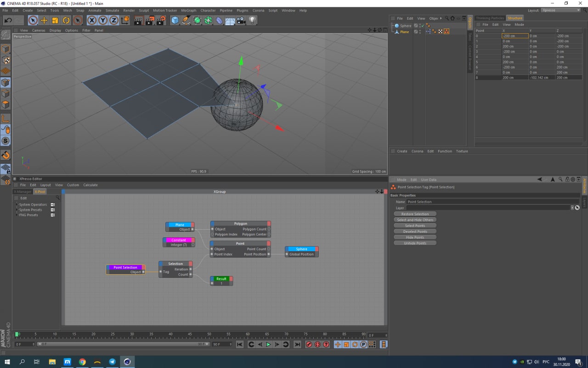Switch to the Thinking Particles tab
This screenshot has height=368, width=588.
tap(490, 18)
